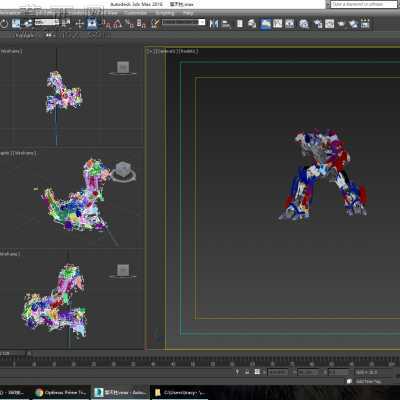Click the Render Production teapot icon
This screenshot has height=400, width=400.
click(341, 24)
